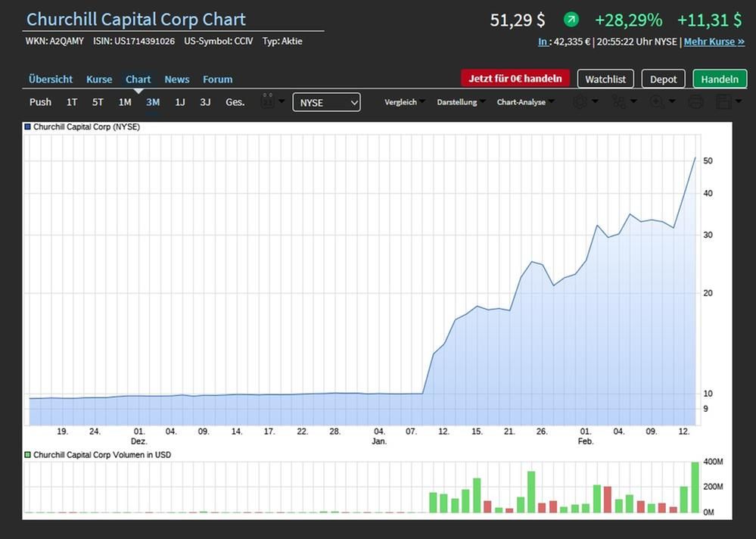756x539 pixels.
Task: Switch to the News tab
Action: [x=176, y=79]
